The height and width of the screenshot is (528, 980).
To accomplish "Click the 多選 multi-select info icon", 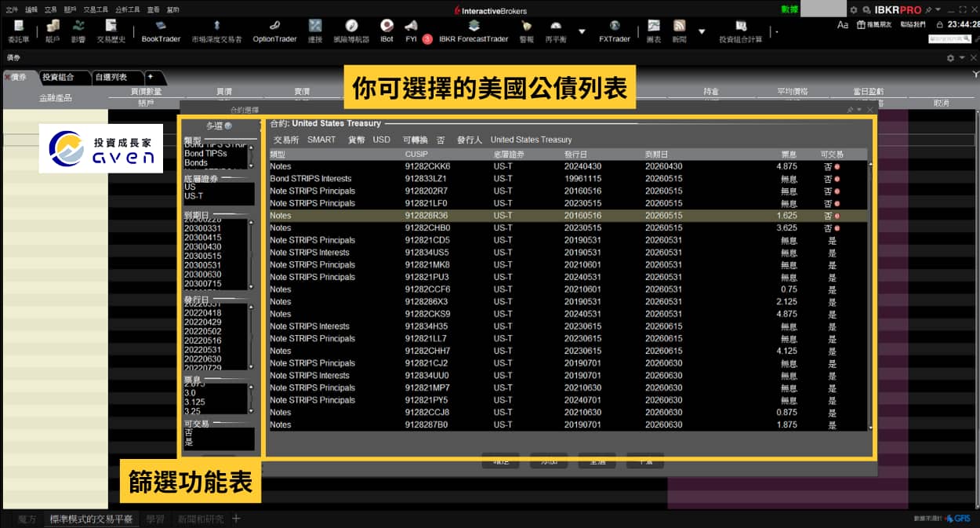I will (x=228, y=126).
